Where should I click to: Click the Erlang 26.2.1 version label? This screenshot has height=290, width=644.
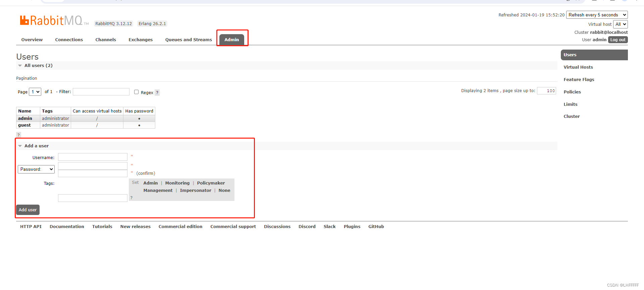(152, 23)
